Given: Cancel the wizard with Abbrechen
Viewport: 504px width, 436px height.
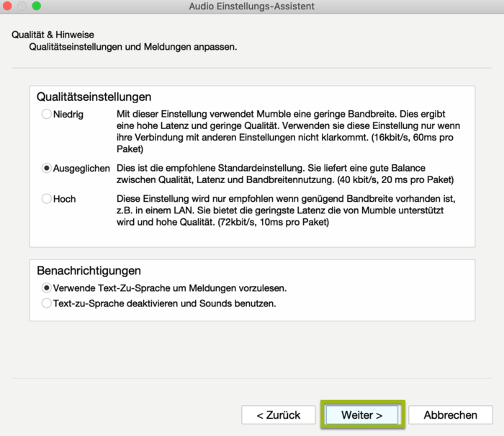Looking at the screenshot, I should tap(450, 415).
